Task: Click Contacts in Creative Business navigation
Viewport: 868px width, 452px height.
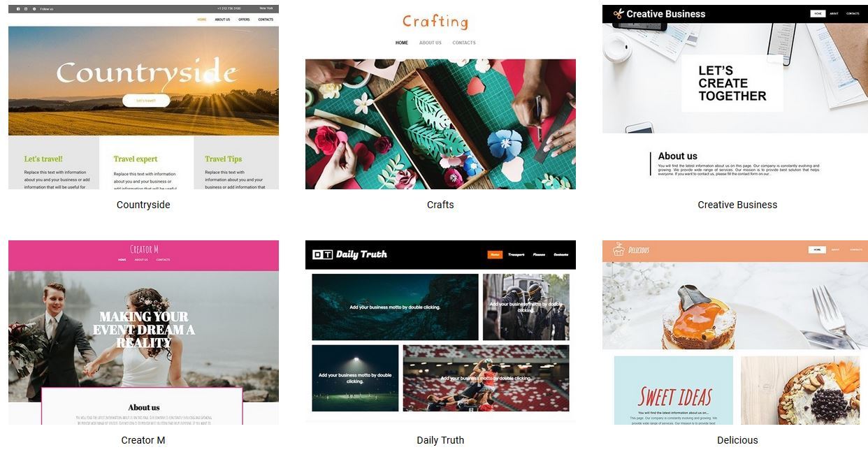Action: click(853, 13)
